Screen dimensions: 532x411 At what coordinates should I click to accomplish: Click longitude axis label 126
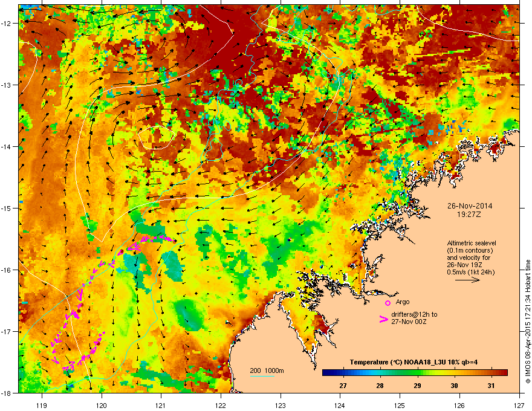point(459,405)
